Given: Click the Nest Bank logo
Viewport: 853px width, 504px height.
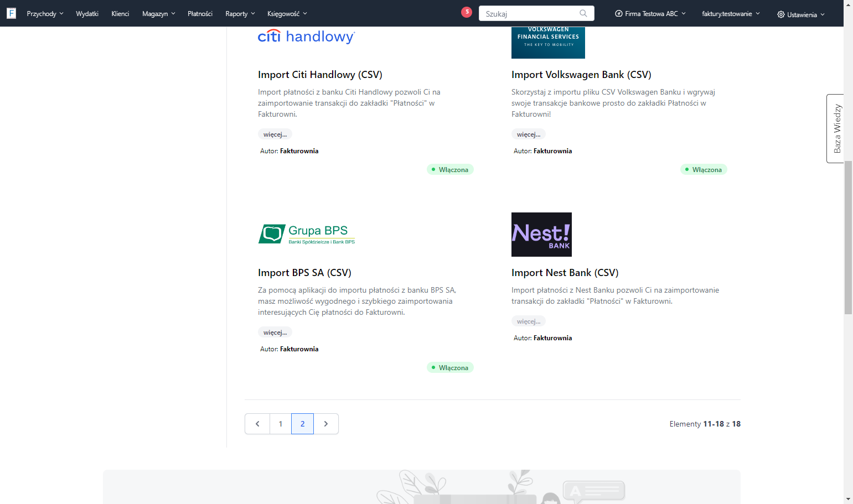Looking at the screenshot, I should (541, 235).
